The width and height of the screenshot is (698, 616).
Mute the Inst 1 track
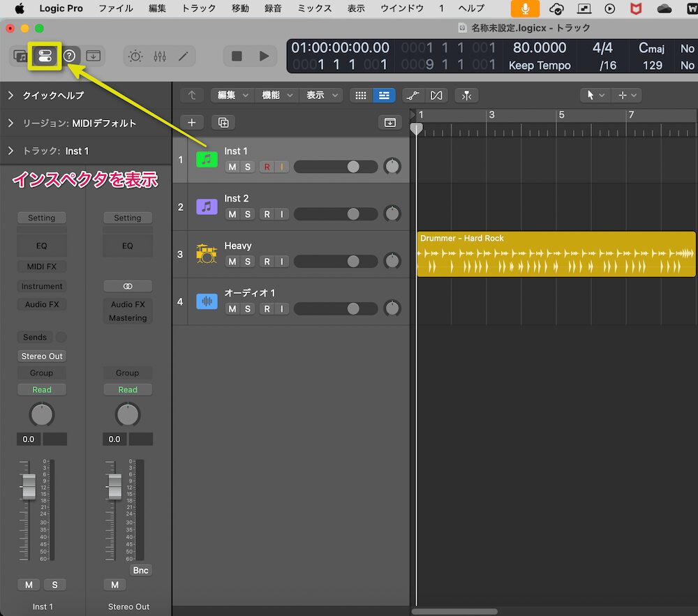232,167
